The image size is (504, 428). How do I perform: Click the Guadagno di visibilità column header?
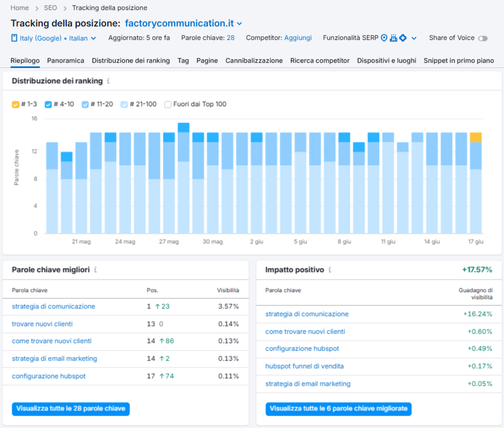(x=475, y=294)
